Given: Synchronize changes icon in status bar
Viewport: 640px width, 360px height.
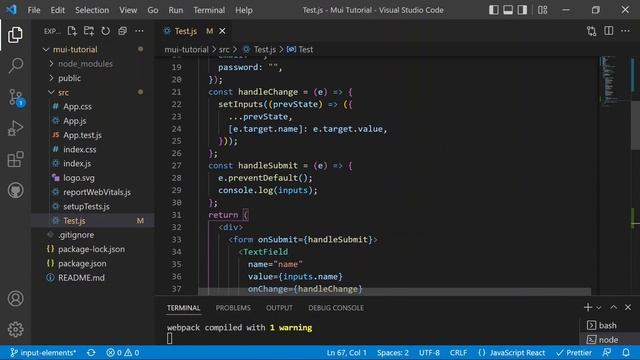Looking at the screenshot, I should pyautogui.click(x=91, y=353).
